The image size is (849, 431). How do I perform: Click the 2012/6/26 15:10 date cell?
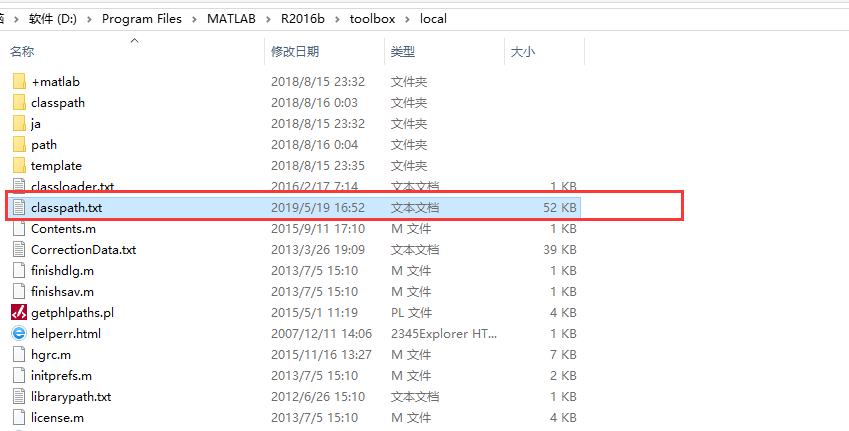tap(318, 397)
